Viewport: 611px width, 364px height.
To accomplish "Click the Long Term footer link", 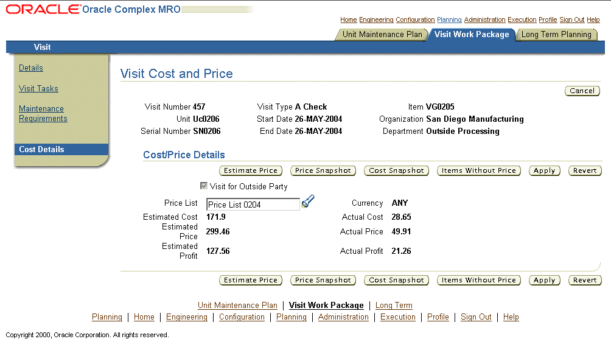I will coord(394,305).
